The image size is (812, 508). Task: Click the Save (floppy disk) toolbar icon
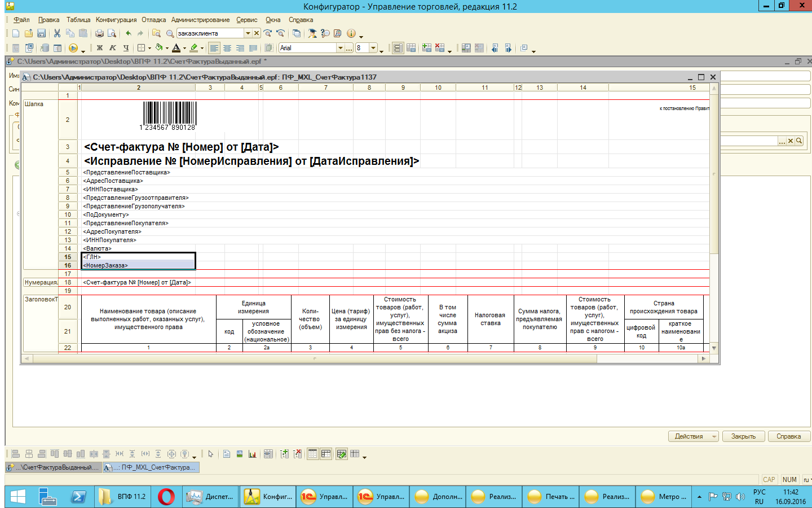[x=41, y=33]
